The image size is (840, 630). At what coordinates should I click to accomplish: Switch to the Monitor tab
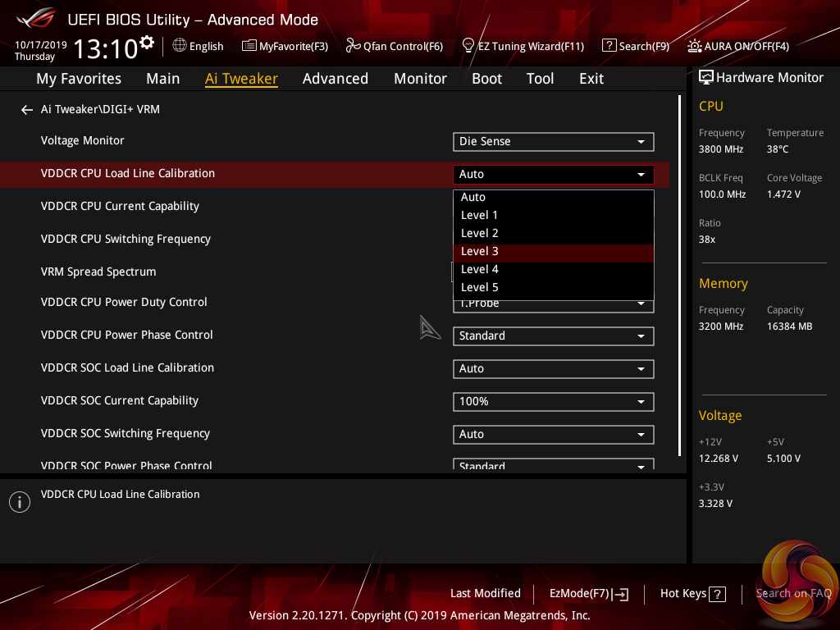(420, 79)
